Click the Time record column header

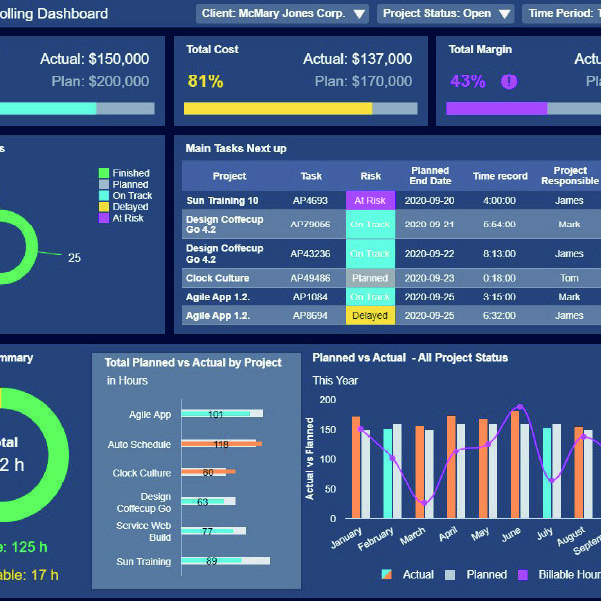[500, 176]
